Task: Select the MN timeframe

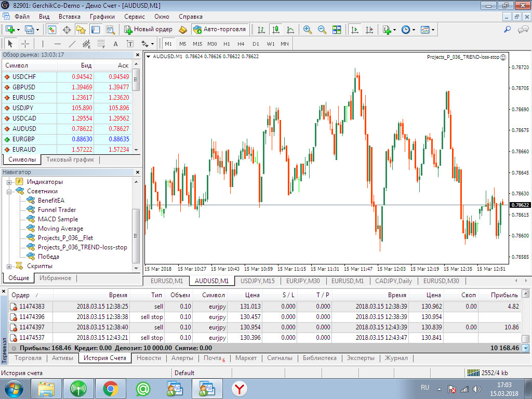Action: 285,44
